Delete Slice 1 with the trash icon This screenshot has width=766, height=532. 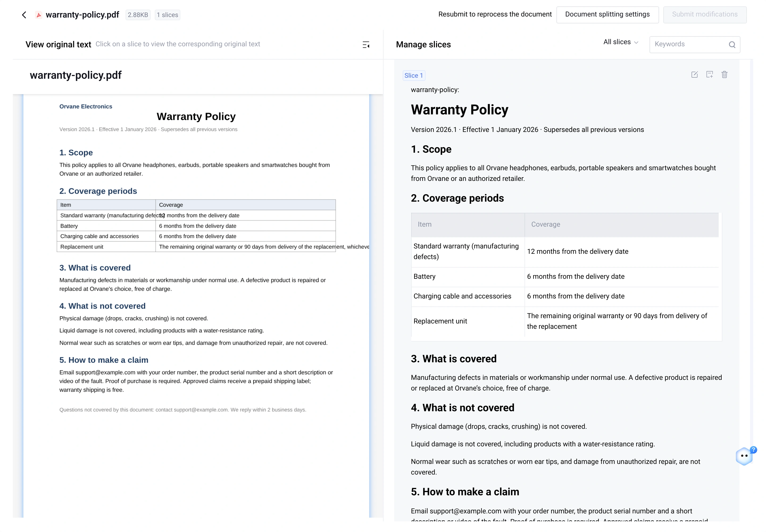[724, 75]
